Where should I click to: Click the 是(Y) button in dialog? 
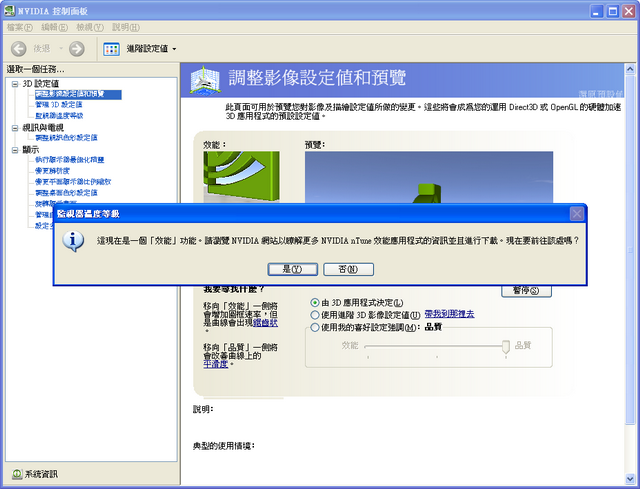292,269
